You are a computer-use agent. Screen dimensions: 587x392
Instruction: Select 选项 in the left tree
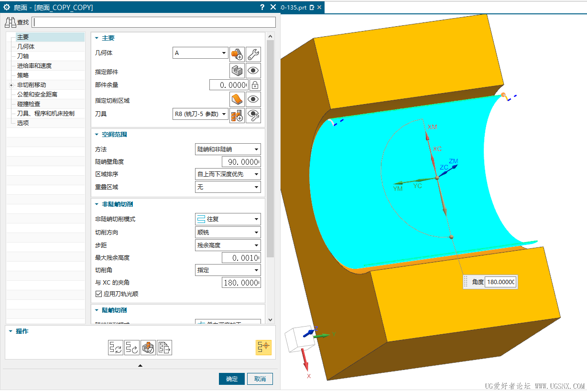coord(23,123)
